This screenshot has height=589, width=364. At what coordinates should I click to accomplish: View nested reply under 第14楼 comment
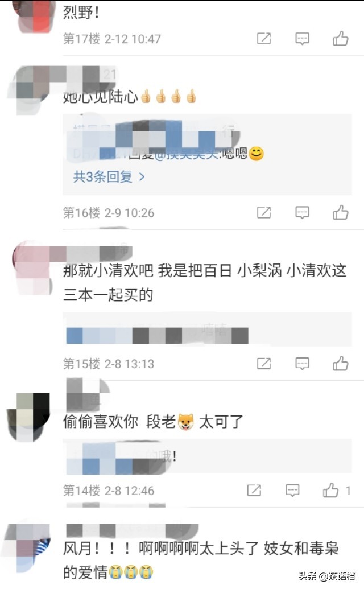click(207, 456)
